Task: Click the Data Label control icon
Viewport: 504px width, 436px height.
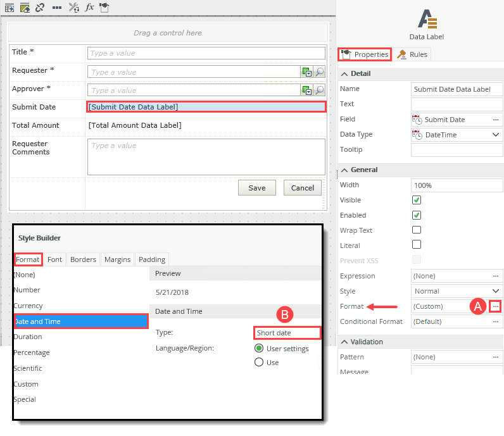Action: pos(427,19)
